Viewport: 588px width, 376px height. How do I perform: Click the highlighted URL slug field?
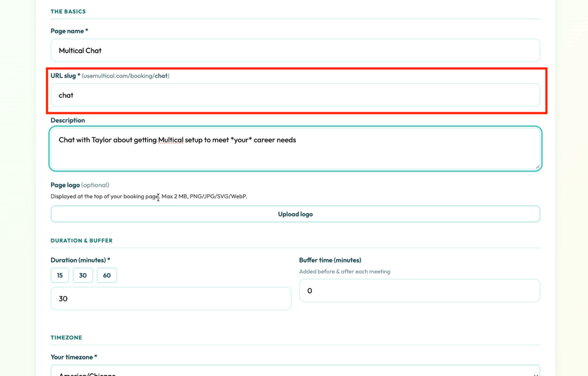[x=295, y=94]
